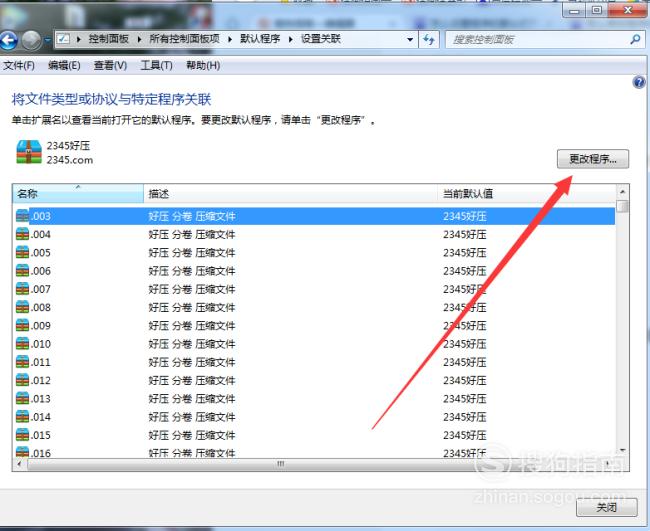Screen dimensions: 650x531
Task: Select 控制面板 in the breadcrumb
Action: point(108,39)
